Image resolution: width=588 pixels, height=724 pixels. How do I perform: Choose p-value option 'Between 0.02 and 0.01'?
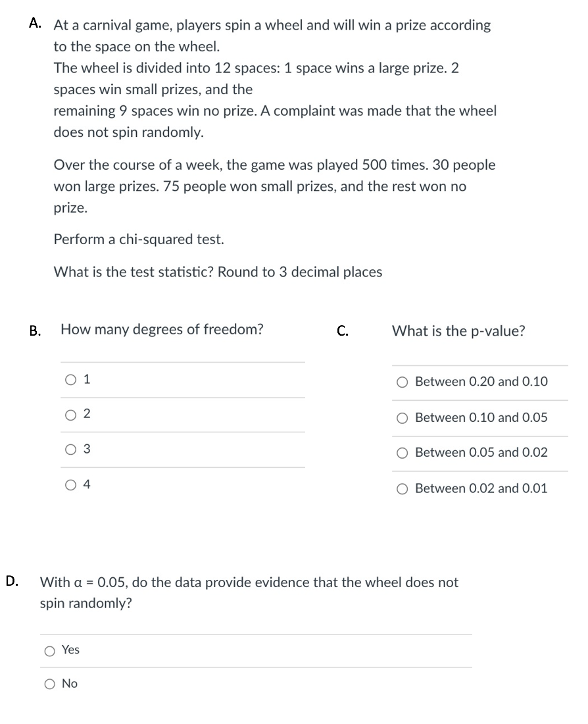pyautogui.click(x=402, y=488)
